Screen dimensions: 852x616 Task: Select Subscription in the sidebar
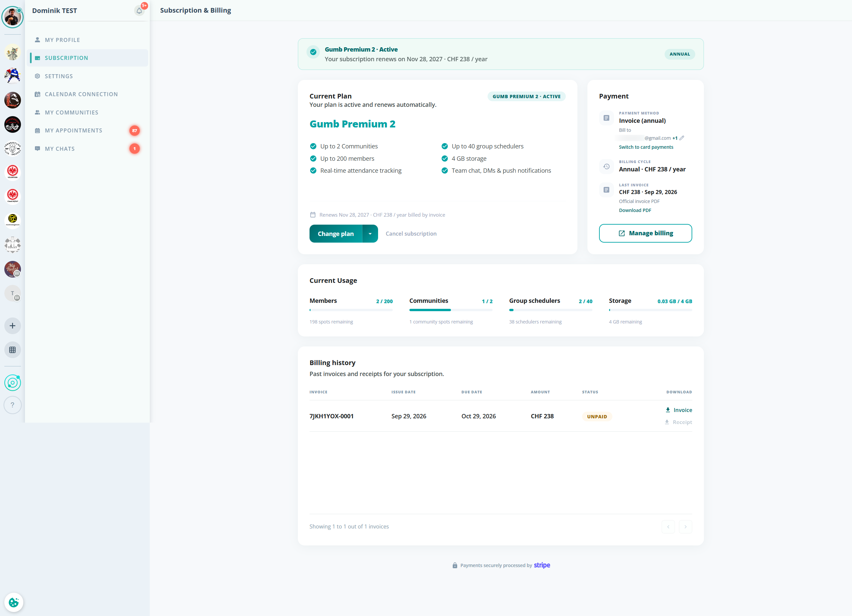[88, 58]
